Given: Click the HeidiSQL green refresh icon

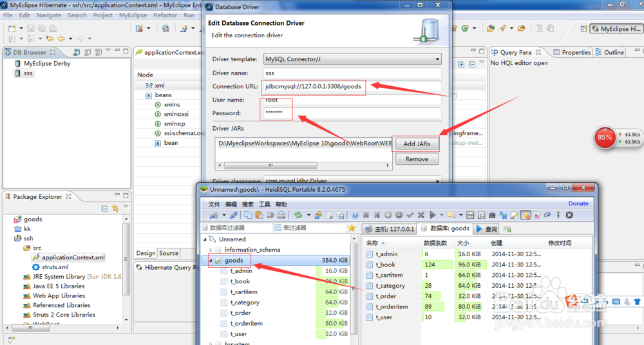Looking at the screenshot, I should [x=299, y=215].
